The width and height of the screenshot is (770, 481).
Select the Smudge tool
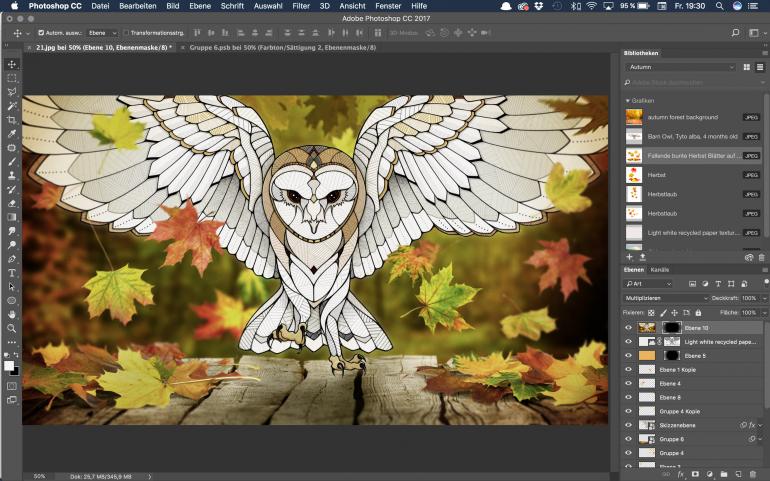coord(12,231)
